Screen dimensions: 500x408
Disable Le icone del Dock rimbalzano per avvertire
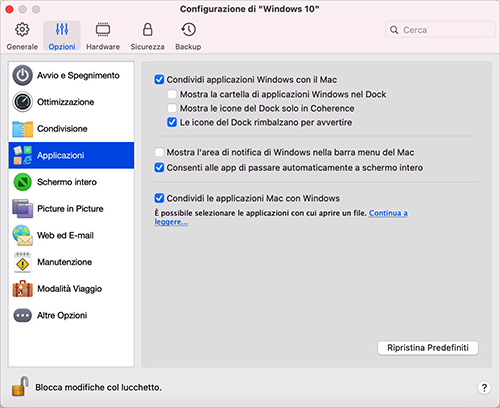point(172,122)
